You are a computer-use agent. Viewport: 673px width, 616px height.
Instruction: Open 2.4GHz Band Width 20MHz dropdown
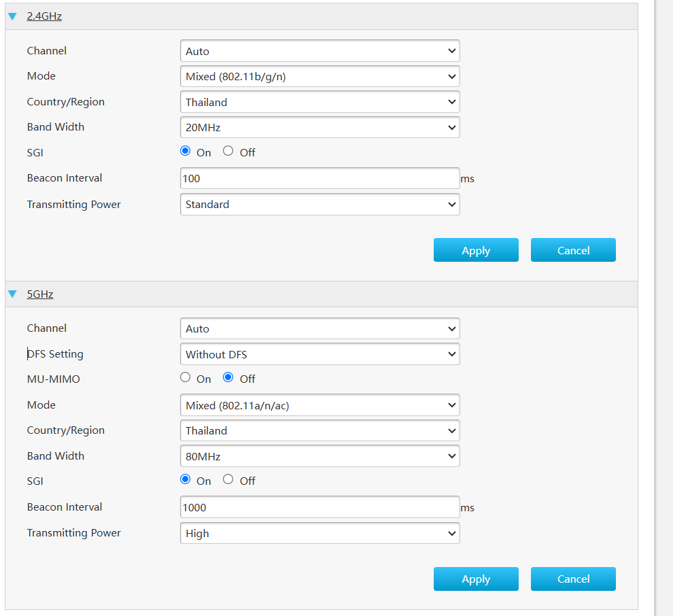pos(320,128)
